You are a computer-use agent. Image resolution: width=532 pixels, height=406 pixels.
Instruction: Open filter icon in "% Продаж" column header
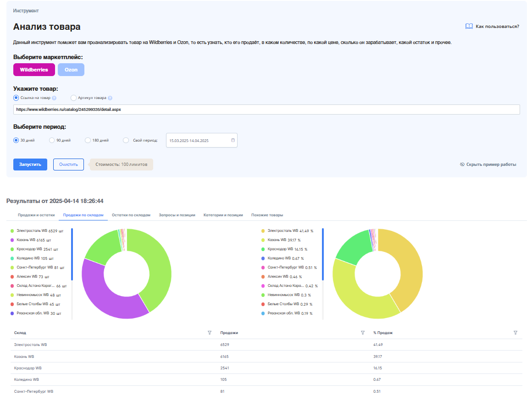515,333
